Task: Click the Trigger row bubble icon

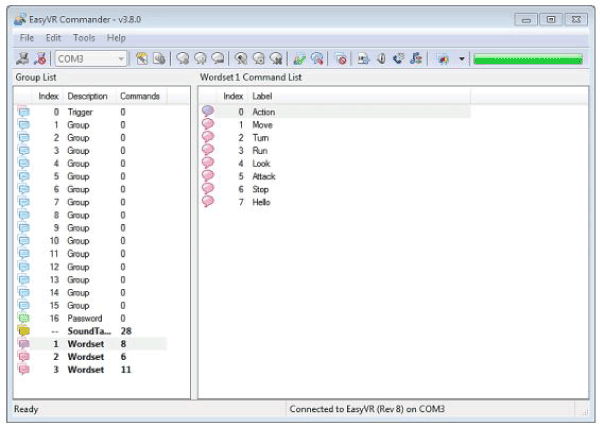Action: 24,112
